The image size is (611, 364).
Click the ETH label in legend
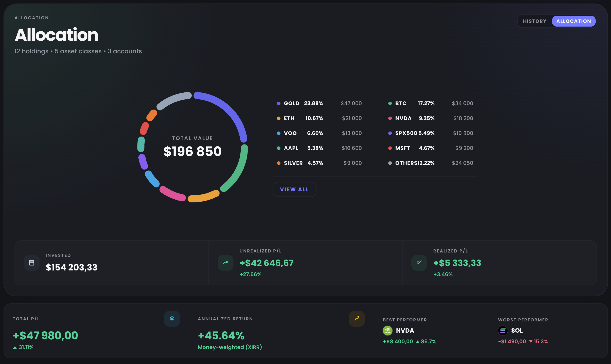[289, 118]
